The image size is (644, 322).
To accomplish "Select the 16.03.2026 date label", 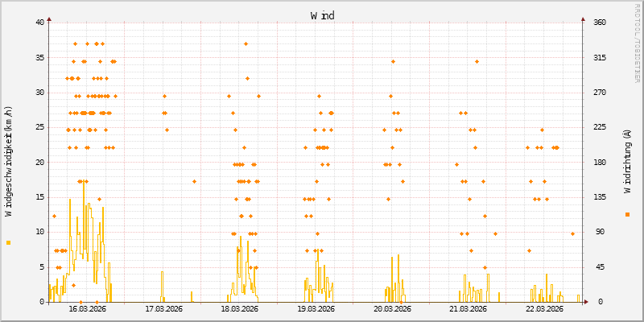I will click(x=87, y=308).
